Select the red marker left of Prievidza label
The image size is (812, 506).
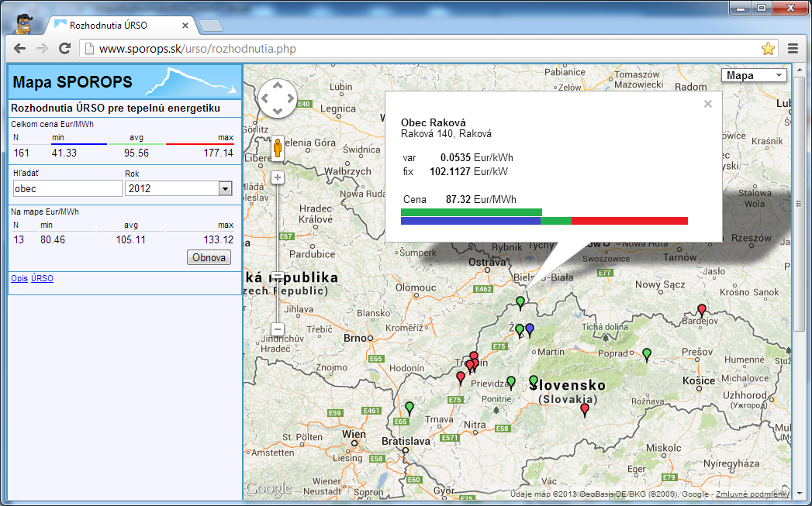point(461,377)
